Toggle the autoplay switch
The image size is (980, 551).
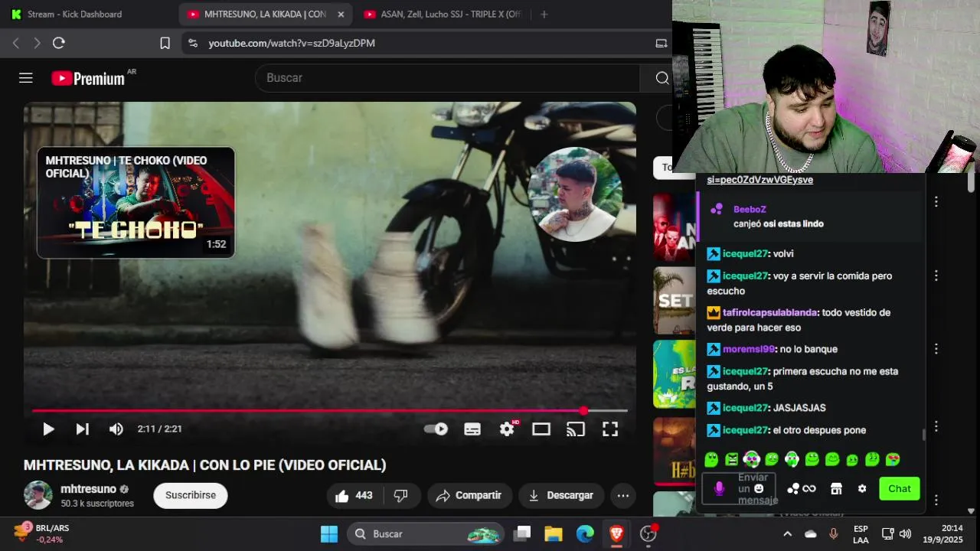pyautogui.click(x=436, y=429)
